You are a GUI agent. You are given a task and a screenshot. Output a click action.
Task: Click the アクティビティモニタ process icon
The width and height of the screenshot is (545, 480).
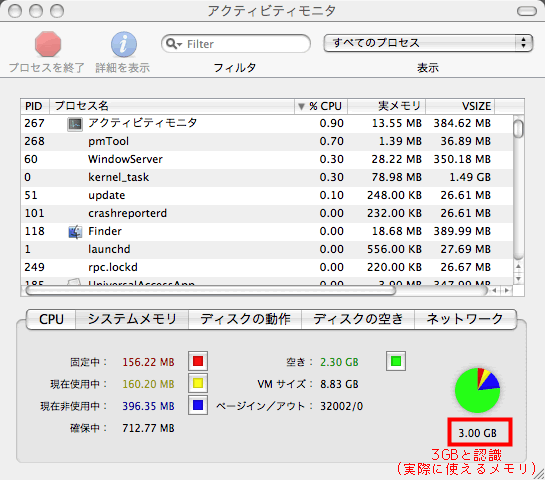tap(75, 124)
